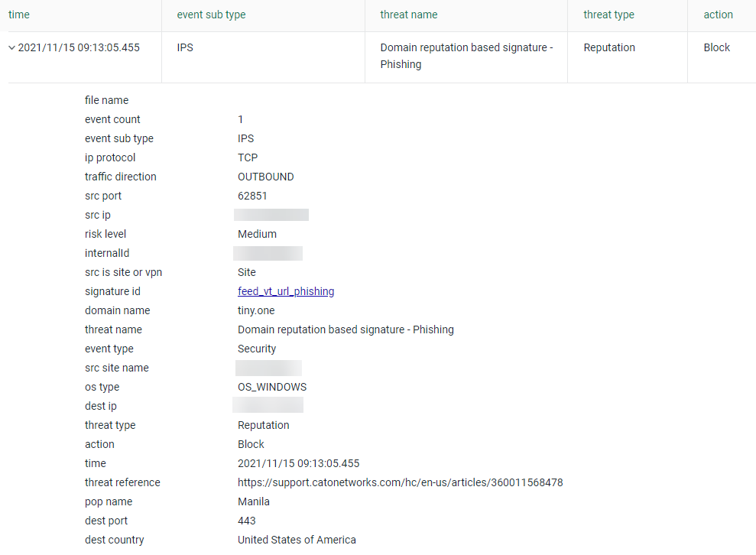The image size is (756, 555).
Task: Click the blurred dest ip value
Action: pos(268,405)
